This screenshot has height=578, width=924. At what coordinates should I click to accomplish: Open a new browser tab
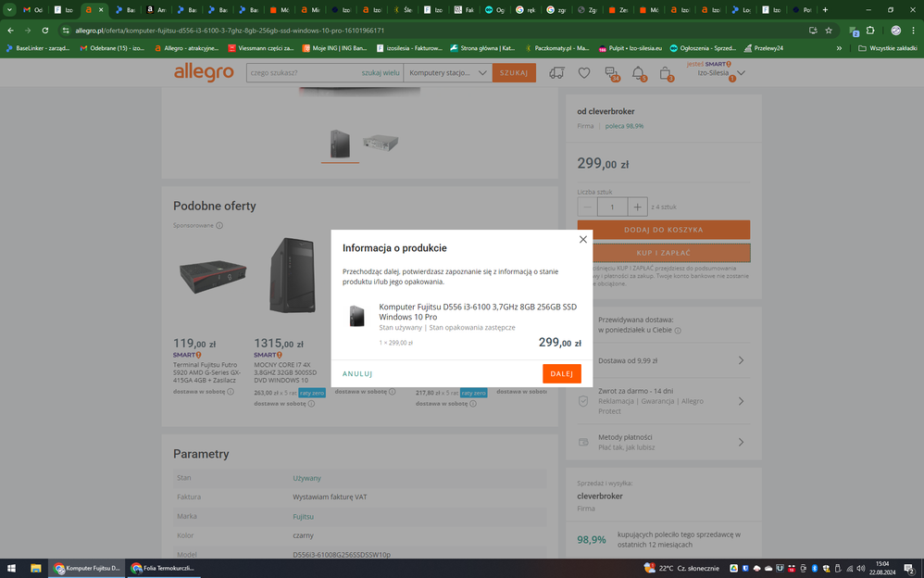pyautogui.click(x=825, y=10)
